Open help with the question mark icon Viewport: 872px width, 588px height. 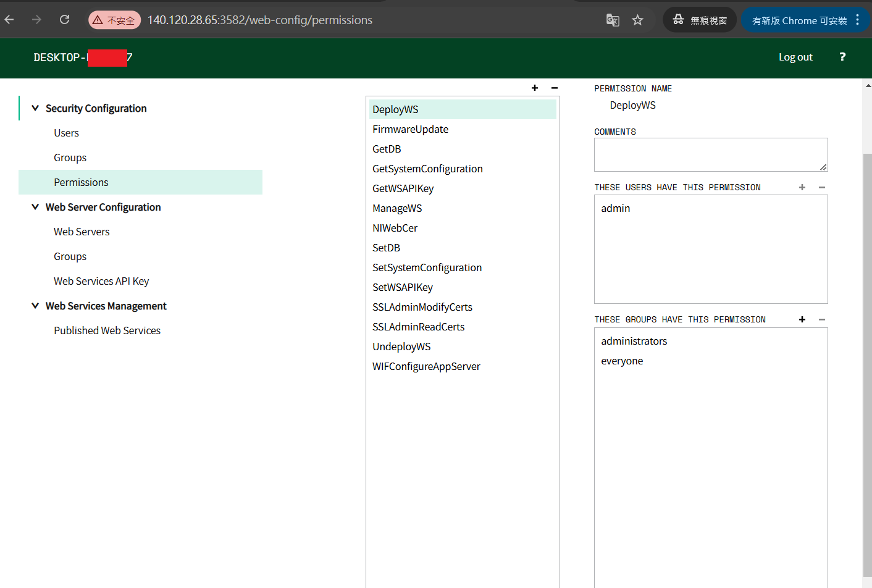coord(842,57)
